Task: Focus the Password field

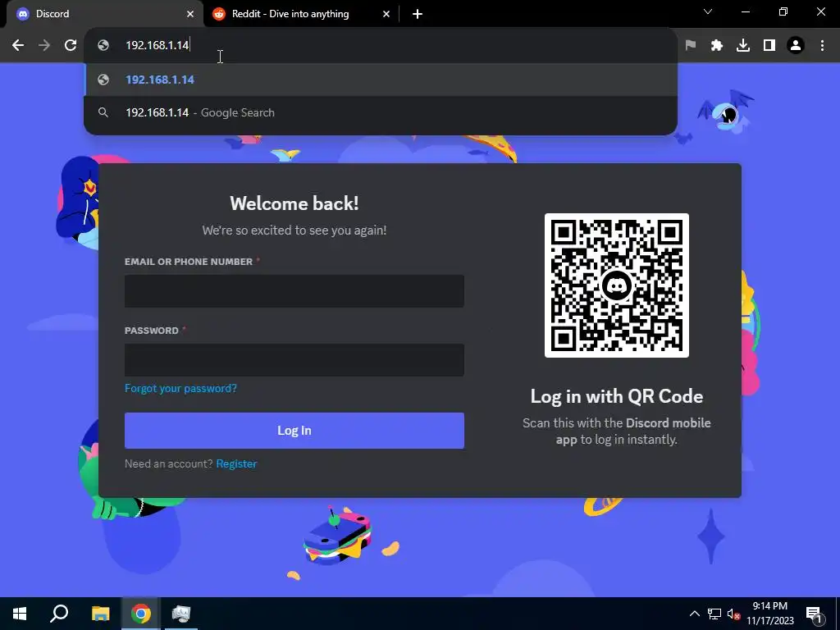Action: pyautogui.click(x=294, y=359)
